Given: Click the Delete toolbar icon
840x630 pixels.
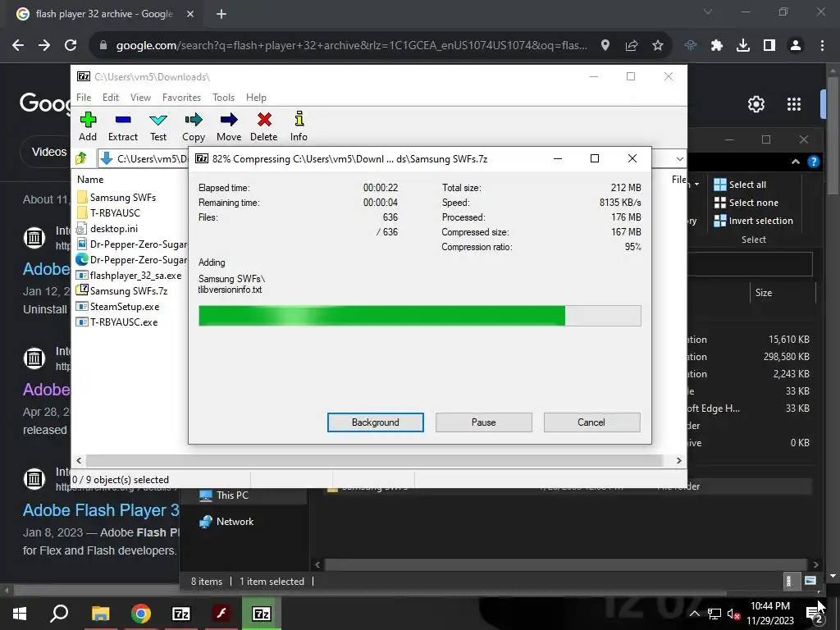Looking at the screenshot, I should pos(263,126).
